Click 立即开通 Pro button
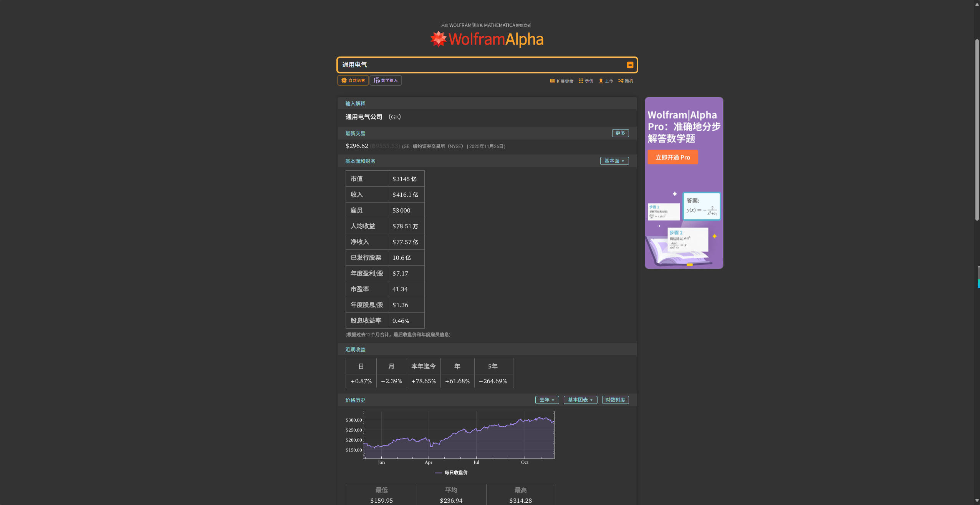The height and width of the screenshot is (505, 980). point(672,157)
